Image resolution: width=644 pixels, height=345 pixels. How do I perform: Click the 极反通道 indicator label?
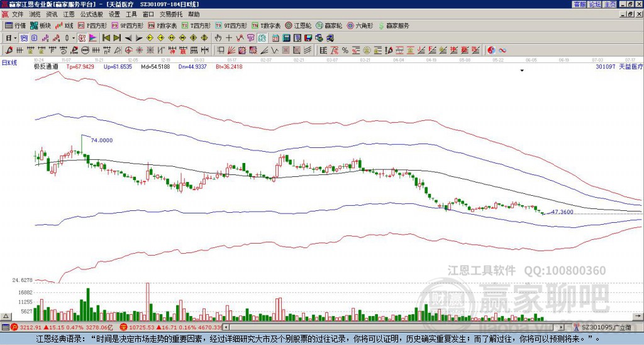46,66
